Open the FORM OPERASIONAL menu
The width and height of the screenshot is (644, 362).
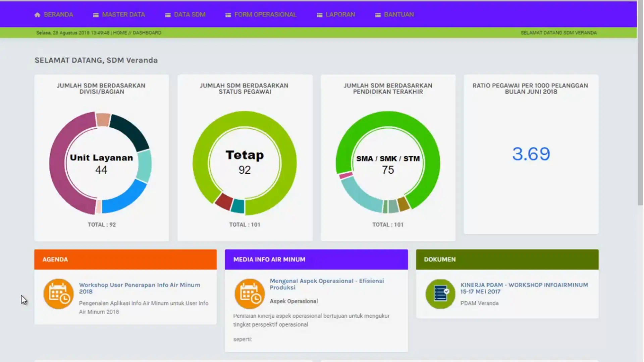coord(265,15)
